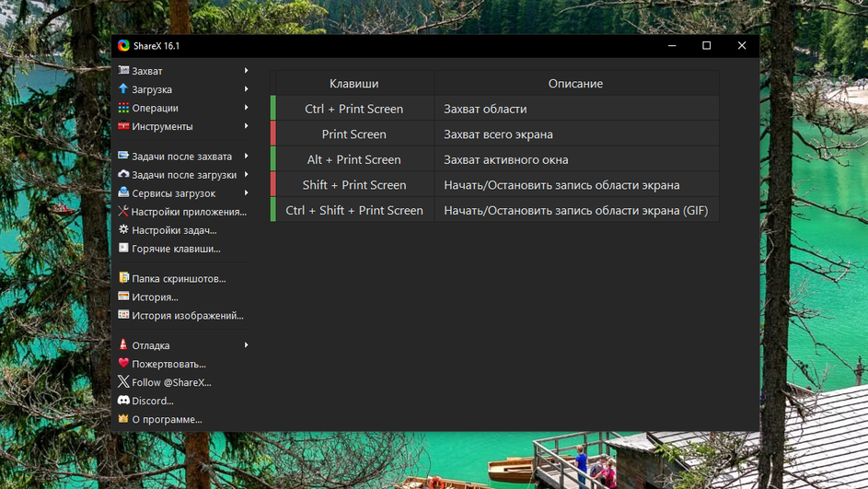Click the Папка скриншотов folder icon
This screenshot has height=489, width=868.
pyautogui.click(x=123, y=278)
